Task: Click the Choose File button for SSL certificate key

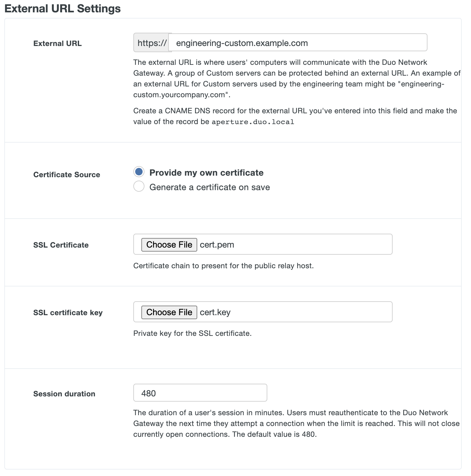Action: click(x=169, y=312)
